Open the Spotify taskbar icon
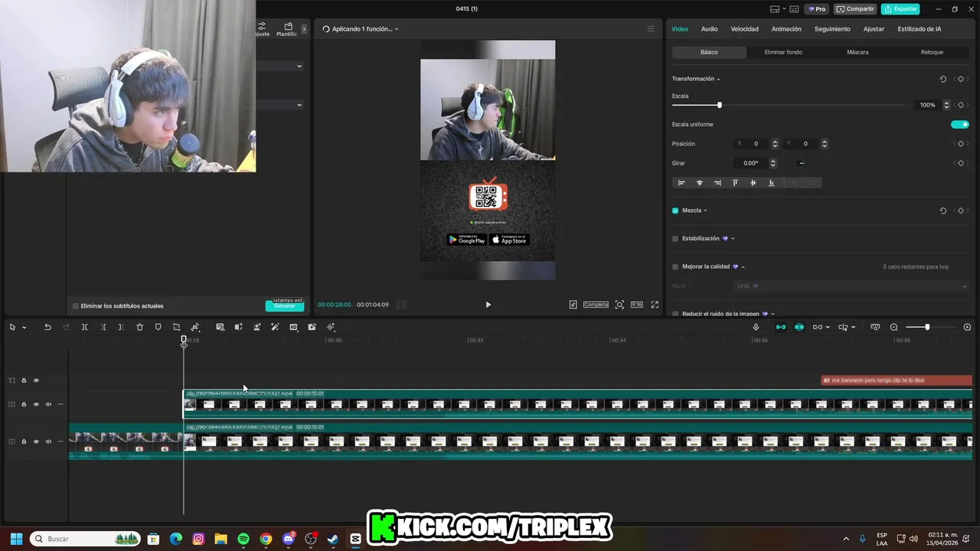This screenshot has width=980, height=551. [x=243, y=539]
